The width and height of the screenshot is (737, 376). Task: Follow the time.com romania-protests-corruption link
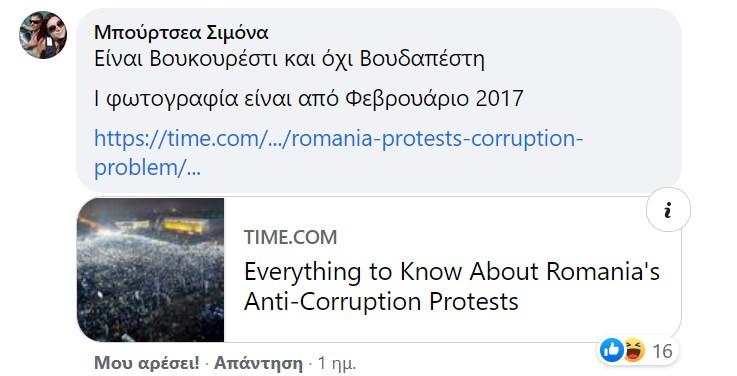click(x=338, y=139)
